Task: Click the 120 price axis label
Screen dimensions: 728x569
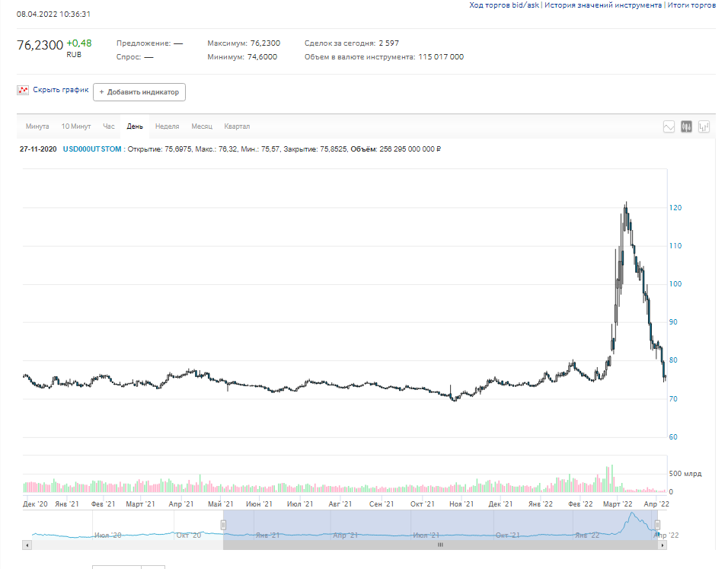Action: point(675,208)
